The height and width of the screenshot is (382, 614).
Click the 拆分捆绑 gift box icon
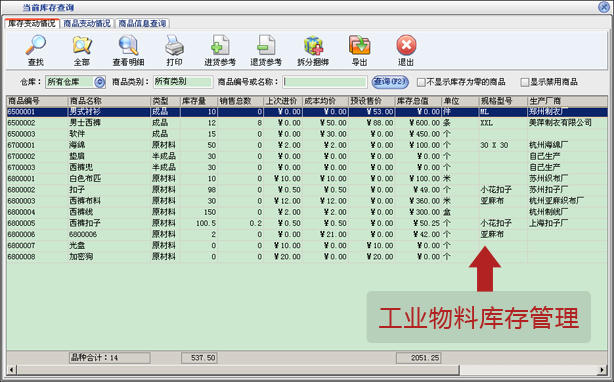tap(313, 45)
